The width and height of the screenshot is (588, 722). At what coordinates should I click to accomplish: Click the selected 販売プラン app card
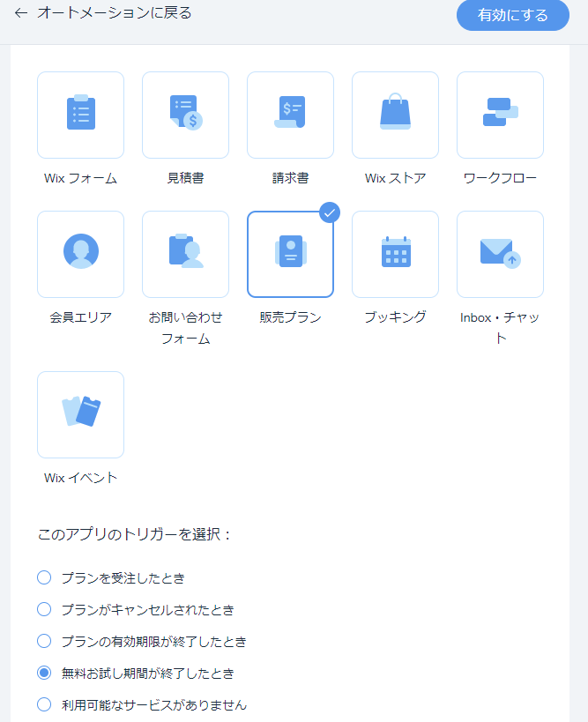(x=291, y=254)
